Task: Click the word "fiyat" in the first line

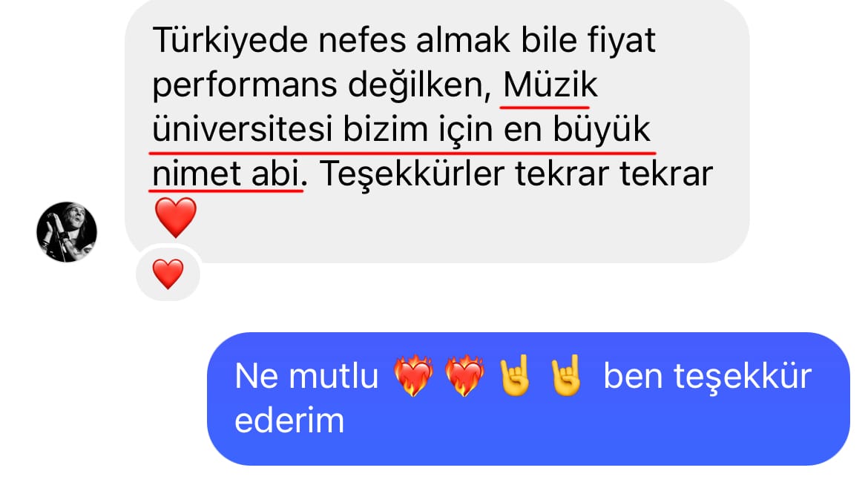Action: pyautogui.click(x=621, y=41)
